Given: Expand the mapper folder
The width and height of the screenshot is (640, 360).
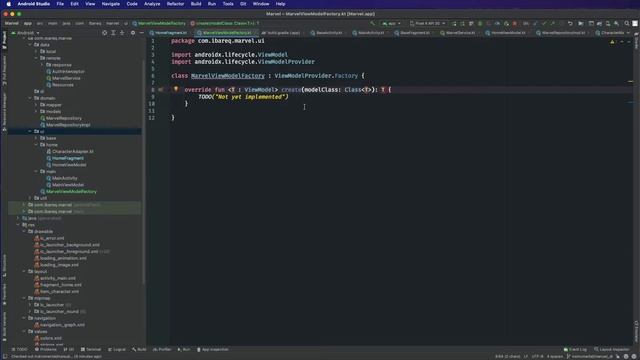Looking at the screenshot, I should [x=36, y=105].
